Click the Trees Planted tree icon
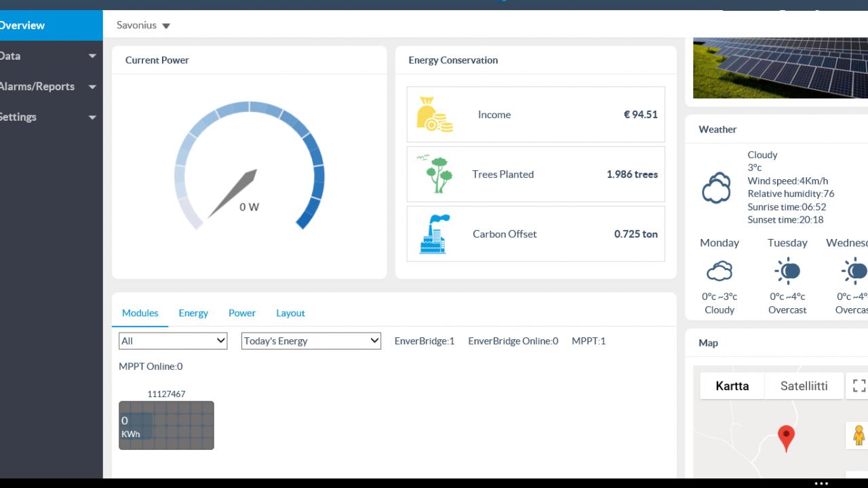868x488 pixels. pyautogui.click(x=435, y=174)
